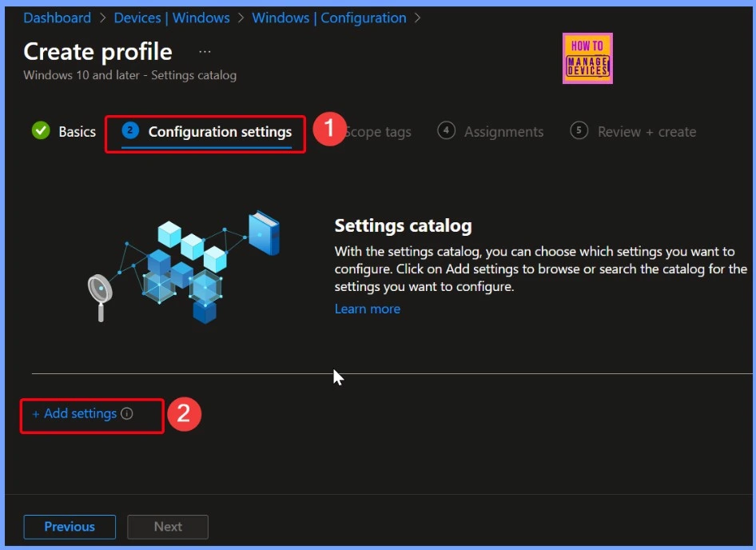Open the Review + create step
This screenshot has height=550, width=756.
click(647, 132)
